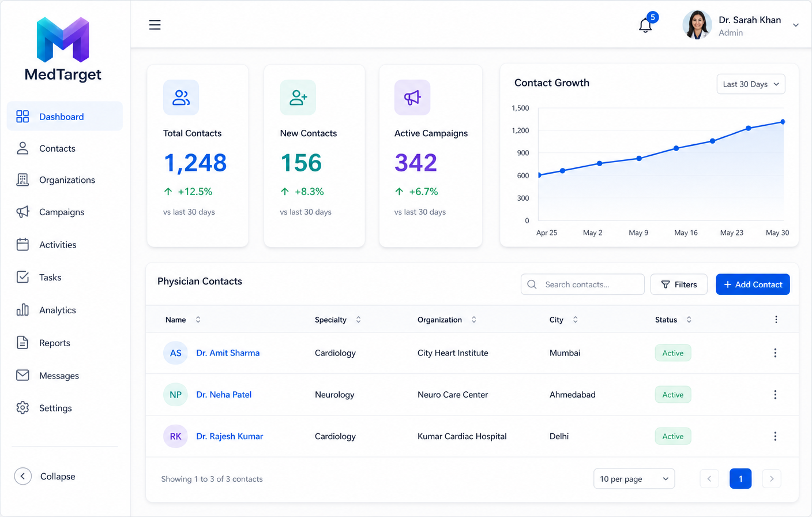Sort by the Status column arrows
Viewport: 812px width, 517px height.
point(689,320)
